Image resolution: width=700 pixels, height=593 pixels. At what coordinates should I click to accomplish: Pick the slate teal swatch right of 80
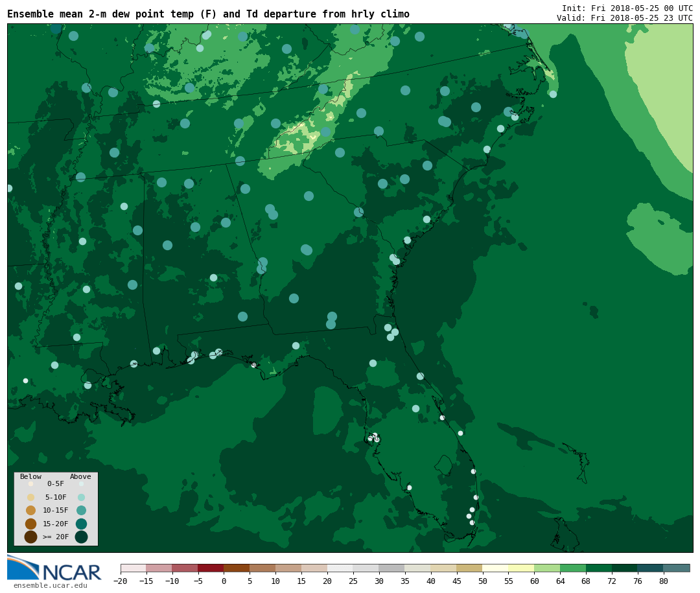coord(676,568)
